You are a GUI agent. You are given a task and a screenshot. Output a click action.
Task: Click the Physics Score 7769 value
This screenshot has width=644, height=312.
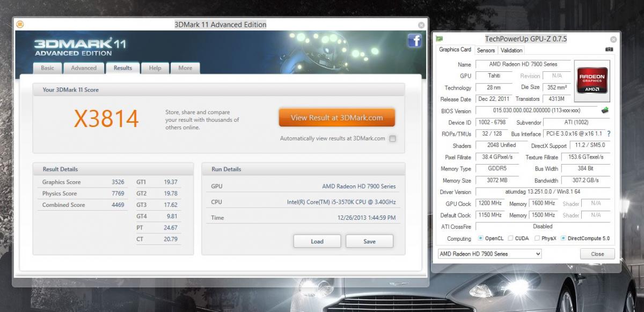click(x=118, y=194)
